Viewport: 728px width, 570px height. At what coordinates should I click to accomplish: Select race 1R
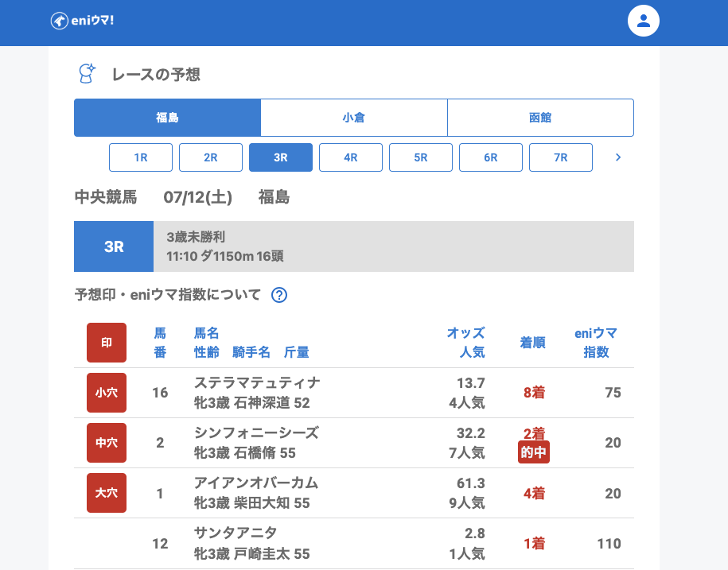(141, 157)
